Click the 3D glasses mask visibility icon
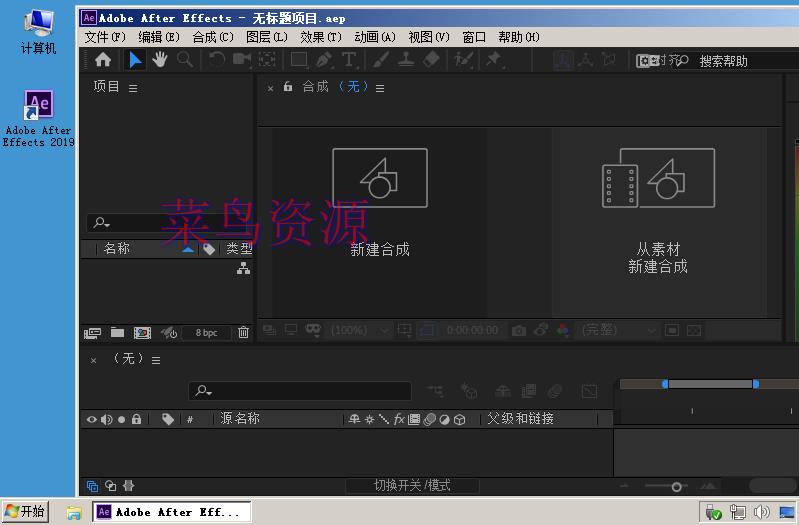Image resolution: width=799 pixels, height=525 pixels. pos(313,330)
